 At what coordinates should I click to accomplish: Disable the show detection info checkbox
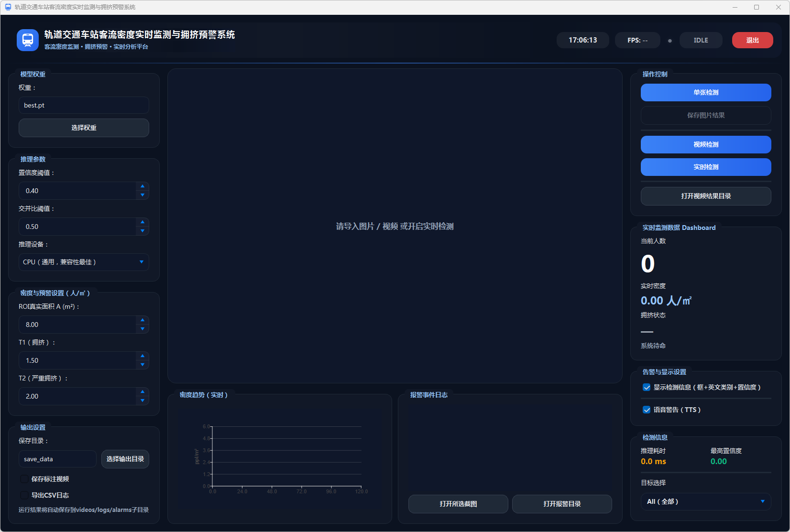coord(647,387)
